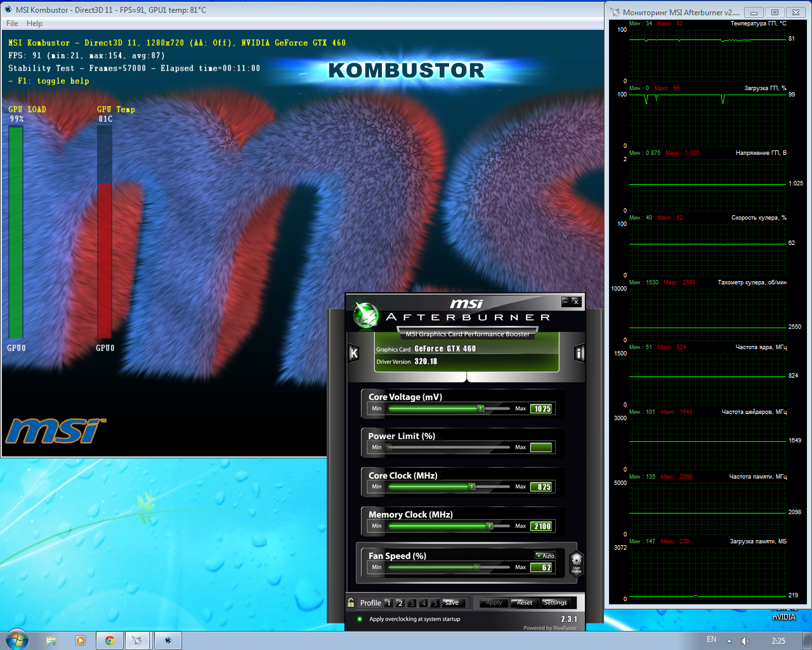The height and width of the screenshot is (650, 812).
Task: Click the Memory Clock slider handle
Action: tap(489, 526)
